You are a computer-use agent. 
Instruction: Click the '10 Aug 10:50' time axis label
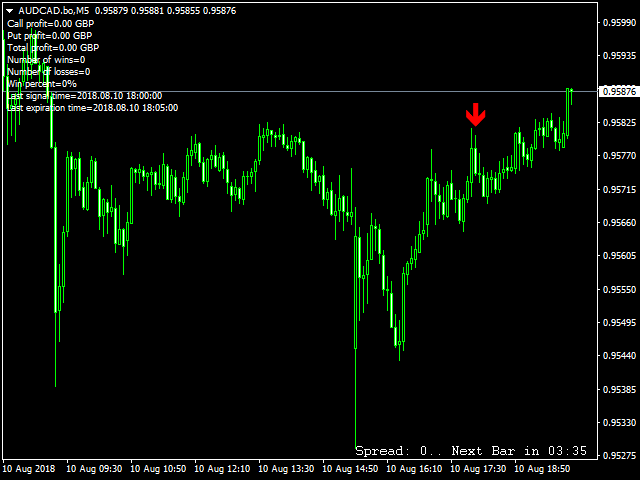158,469
